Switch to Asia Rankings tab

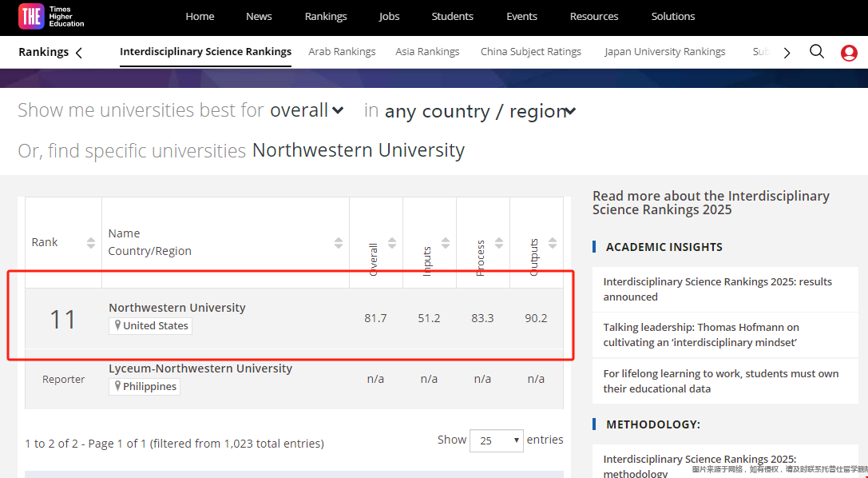(x=427, y=52)
